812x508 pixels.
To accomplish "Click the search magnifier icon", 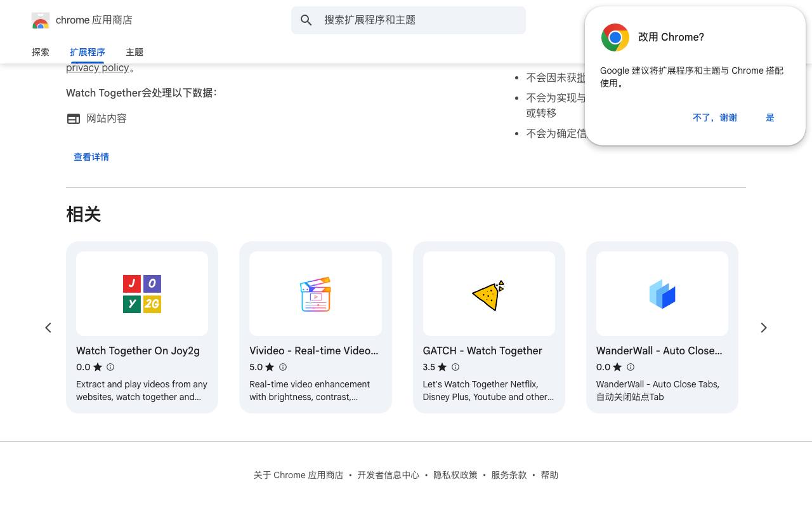I will 306,20.
